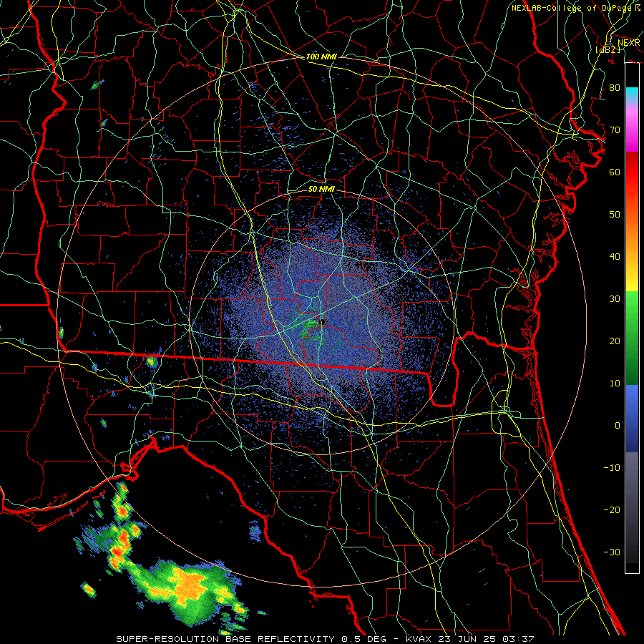This screenshot has height=644, width=644.
Task: Click the 50 value on the dBZ scale
Action: (615, 215)
